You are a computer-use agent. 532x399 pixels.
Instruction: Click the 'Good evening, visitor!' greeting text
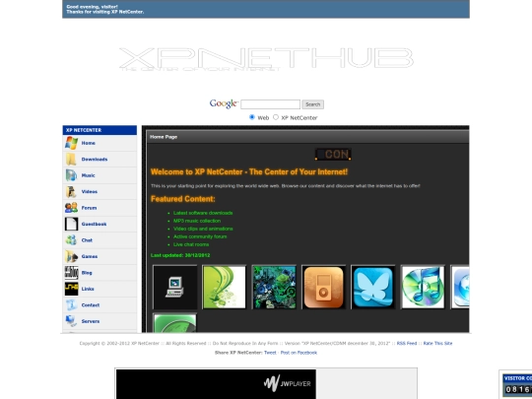(x=92, y=7)
